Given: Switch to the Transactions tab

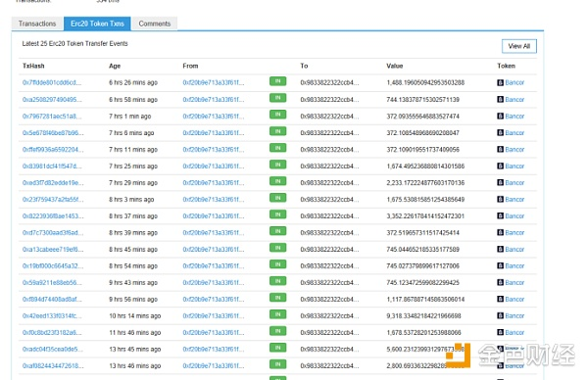Looking at the screenshot, I should [x=37, y=24].
